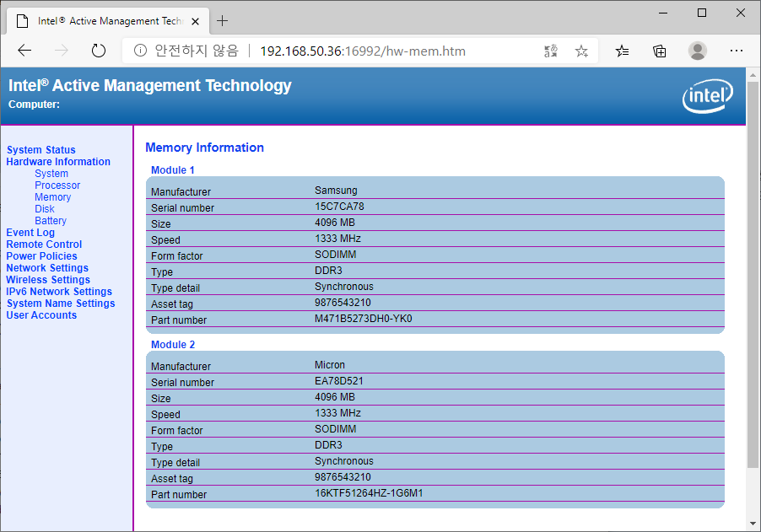This screenshot has height=532, width=761.
Task: Open System Status page
Action: tap(40, 150)
